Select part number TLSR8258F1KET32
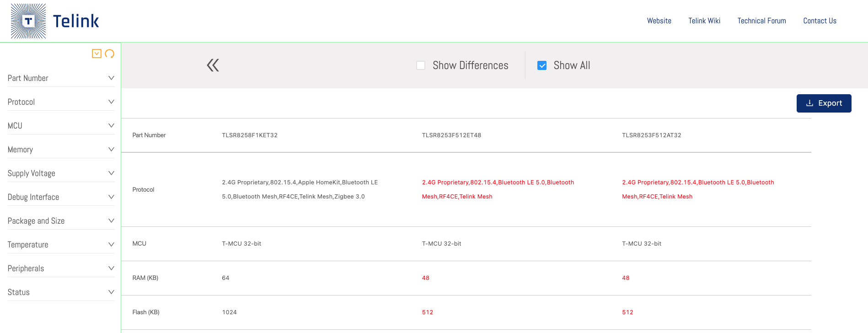 (250, 135)
